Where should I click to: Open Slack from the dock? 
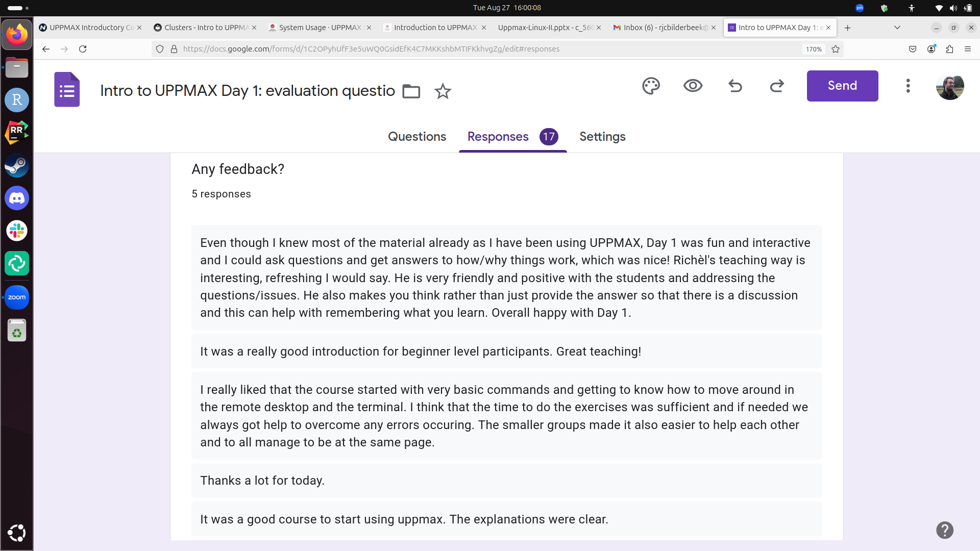(x=17, y=231)
